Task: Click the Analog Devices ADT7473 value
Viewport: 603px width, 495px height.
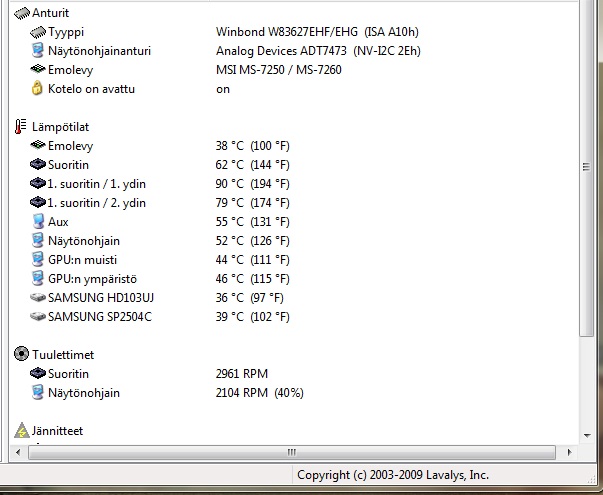Action: point(318,51)
